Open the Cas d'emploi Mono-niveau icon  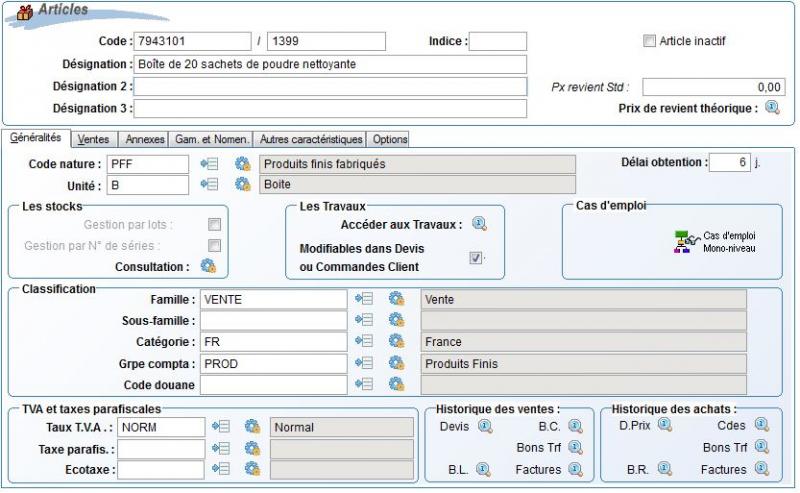coord(683,242)
